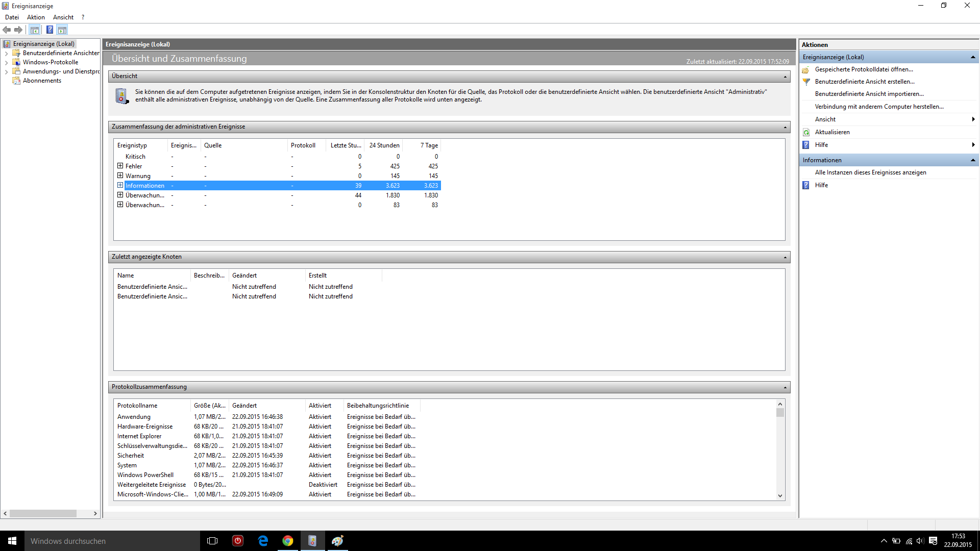Collapse the Zuletzt angezeigte Knoten section

(x=785, y=257)
